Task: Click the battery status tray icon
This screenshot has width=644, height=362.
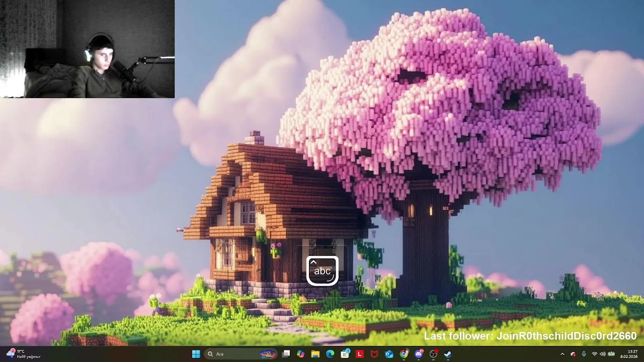Action: (611, 354)
